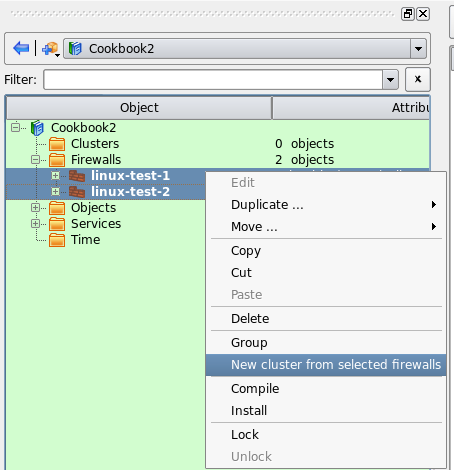Image resolution: width=454 pixels, height=470 pixels.
Task: Select Group in the context menu
Action: click(x=326, y=343)
